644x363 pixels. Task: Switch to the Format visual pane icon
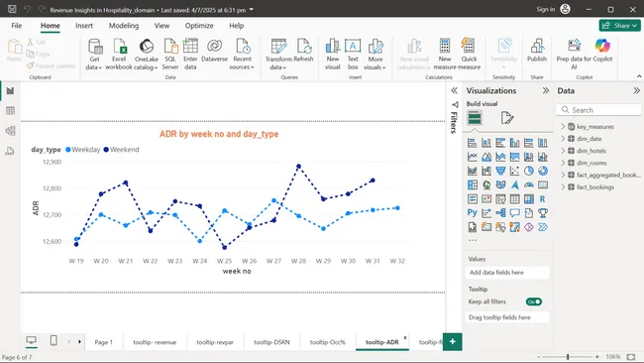507,118
